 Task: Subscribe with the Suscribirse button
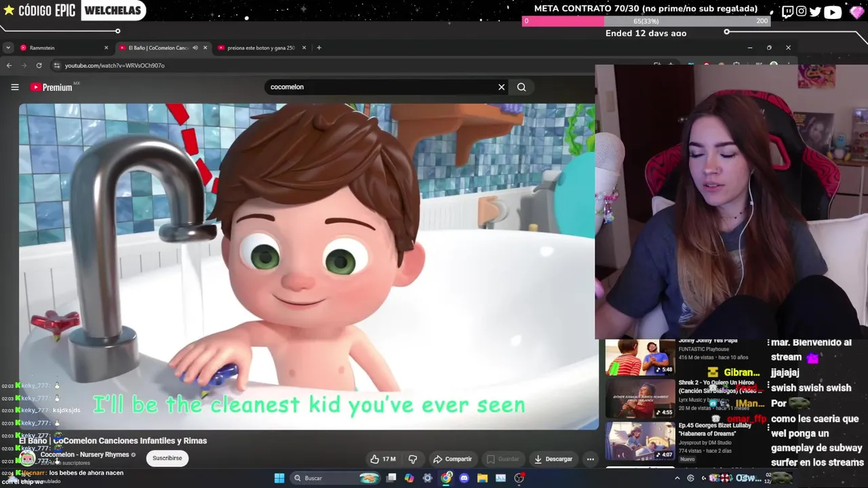point(167,458)
